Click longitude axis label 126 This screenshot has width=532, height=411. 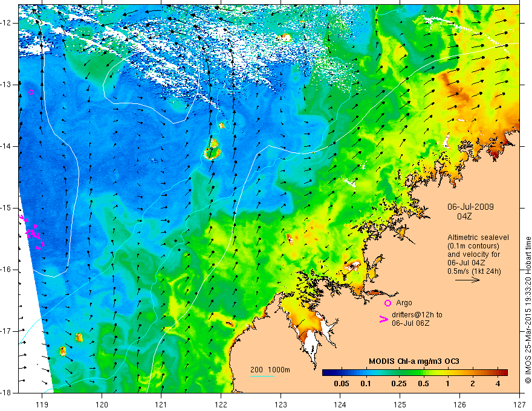pyautogui.click(x=459, y=404)
